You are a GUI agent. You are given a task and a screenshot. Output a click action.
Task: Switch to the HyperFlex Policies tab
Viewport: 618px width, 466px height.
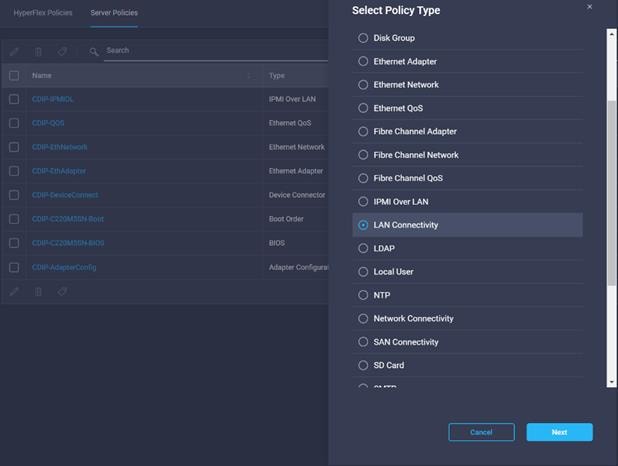coord(43,13)
